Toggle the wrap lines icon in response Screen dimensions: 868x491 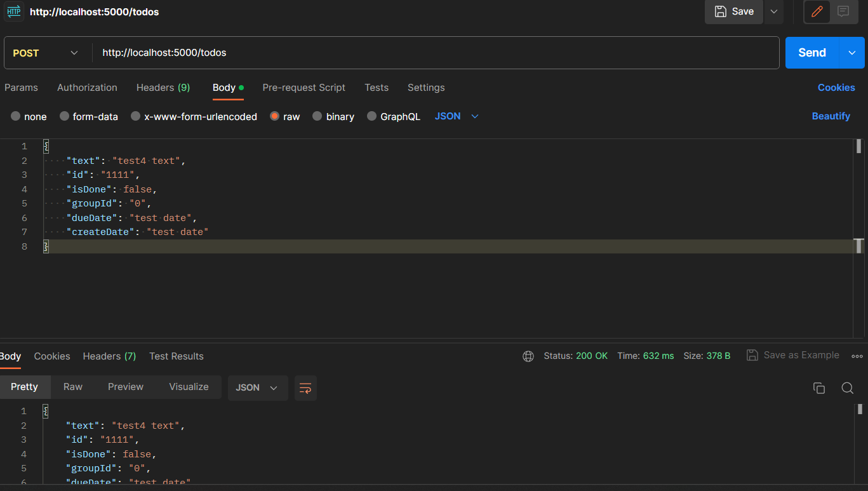(x=305, y=388)
